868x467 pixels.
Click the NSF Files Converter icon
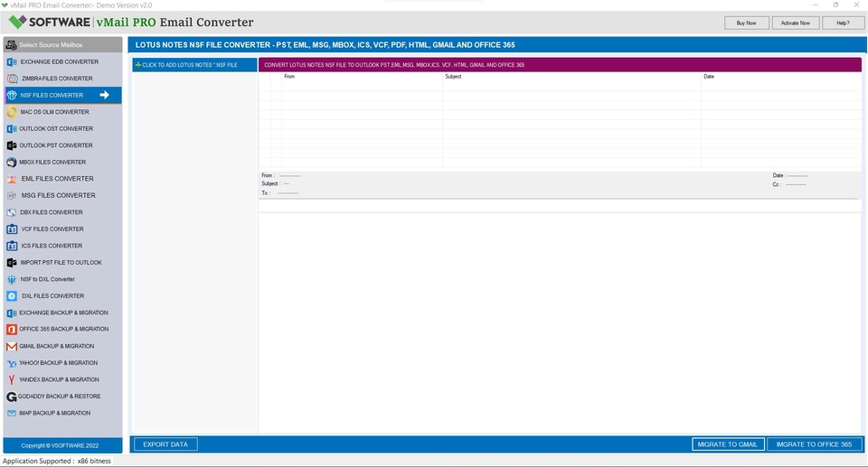point(12,95)
